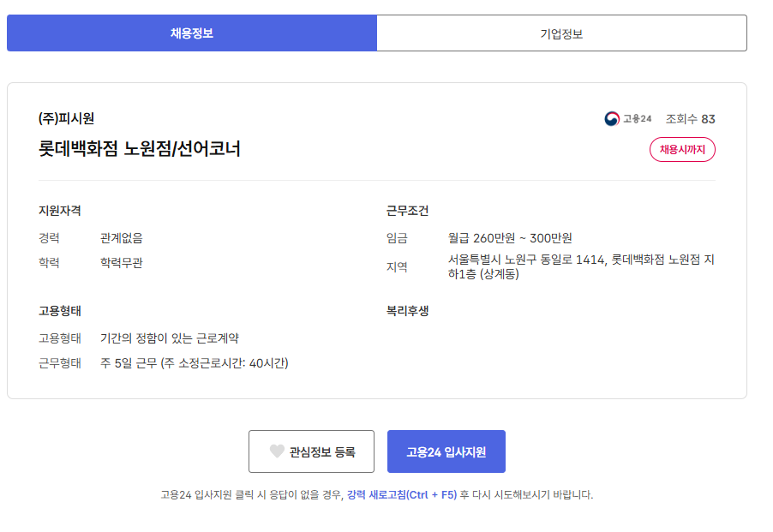Click the bold 고용형태 section heading
This screenshot has width=773, height=532.
(60, 310)
